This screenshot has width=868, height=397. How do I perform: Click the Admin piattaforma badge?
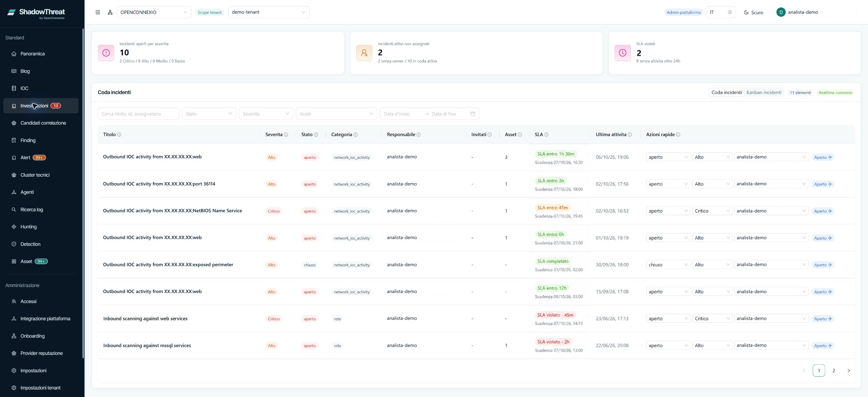pos(683,12)
